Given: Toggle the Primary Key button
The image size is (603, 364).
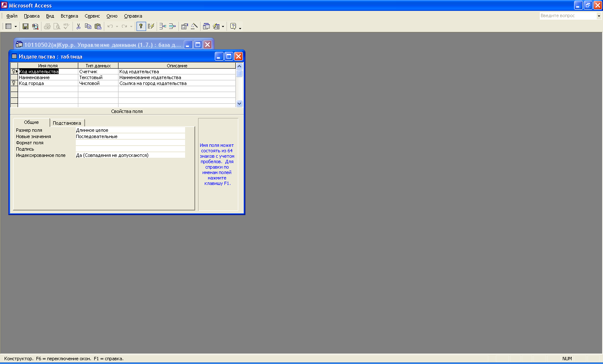Looking at the screenshot, I should pos(141,26).
